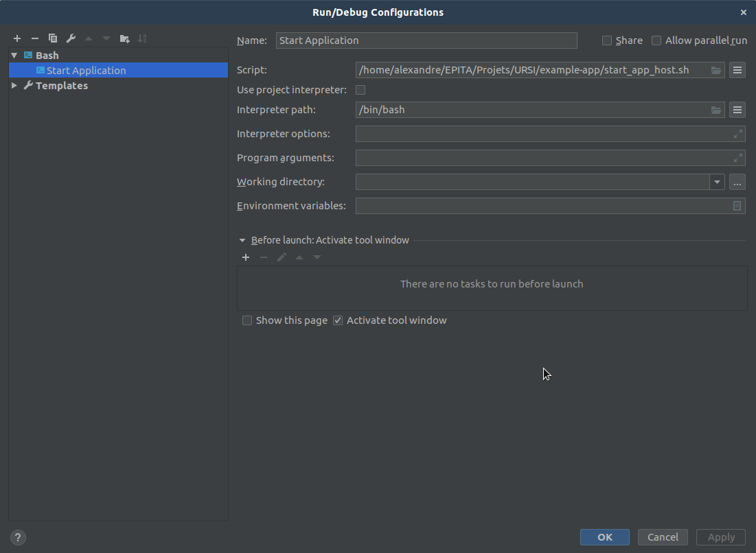Screen dimensions: 756x553
Task: Move configuration down arrow in left toolbar
Action: (x=106, y=38)
